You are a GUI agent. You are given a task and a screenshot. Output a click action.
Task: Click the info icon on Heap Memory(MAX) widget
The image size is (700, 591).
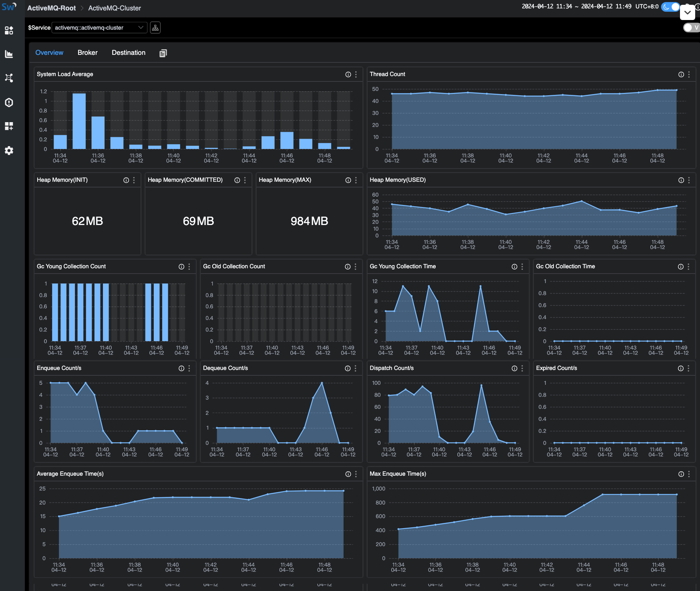pos(347,180)
